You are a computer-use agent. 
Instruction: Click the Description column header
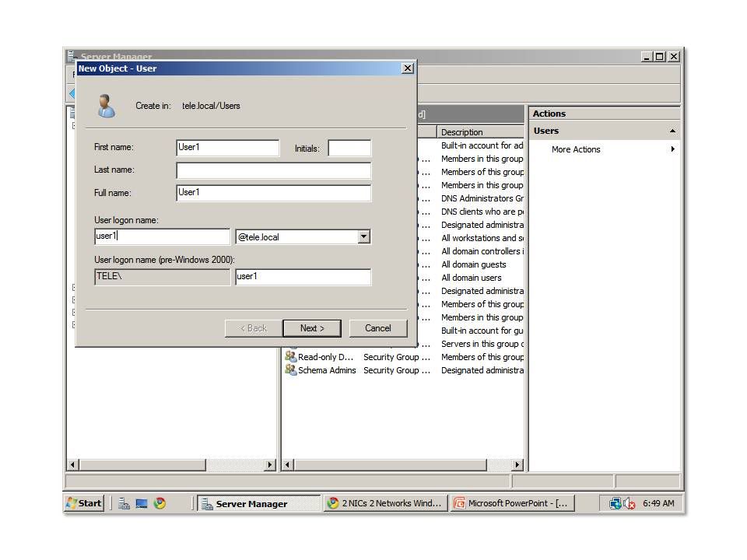479,132
